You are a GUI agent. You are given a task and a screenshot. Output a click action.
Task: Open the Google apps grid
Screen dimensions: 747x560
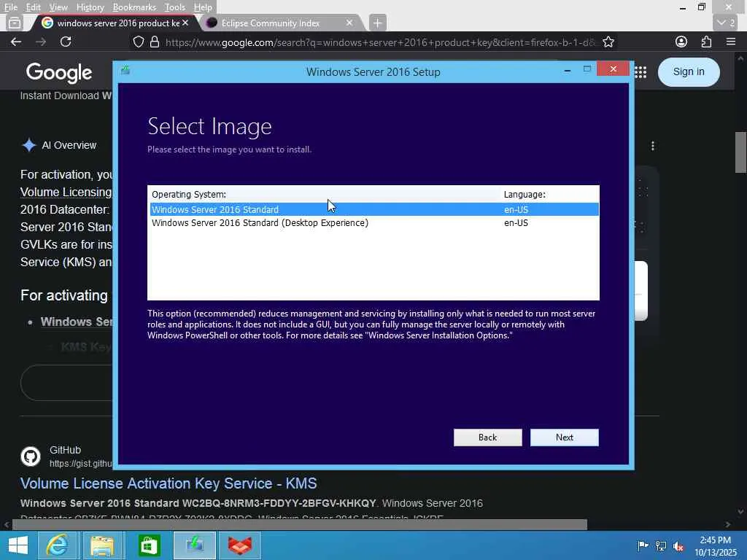[640, 72]
